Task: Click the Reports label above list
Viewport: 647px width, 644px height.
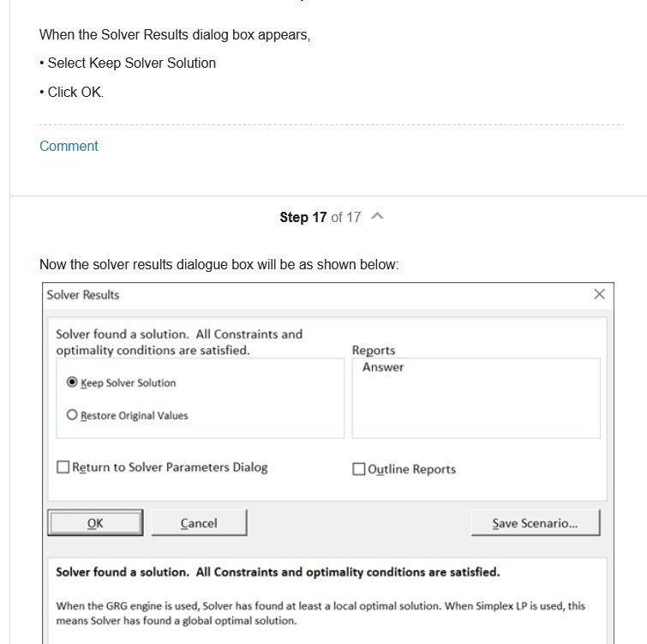Action: click(x=374, y=350)
